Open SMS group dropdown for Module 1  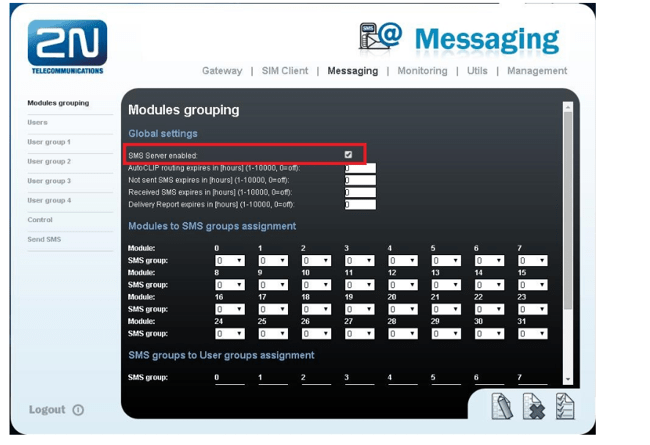[x=273, y=260]
